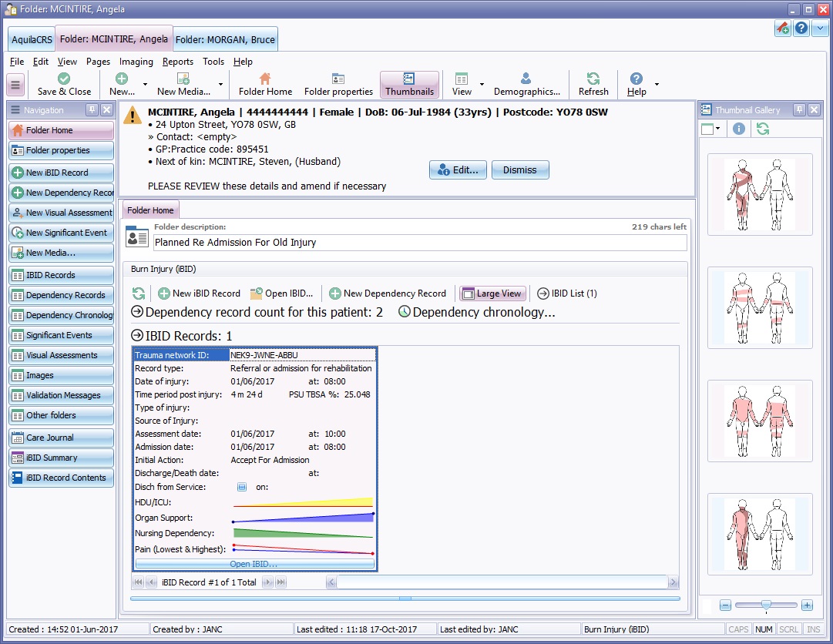Click the Dependency chronology clock icon

[x=405, y=312]
